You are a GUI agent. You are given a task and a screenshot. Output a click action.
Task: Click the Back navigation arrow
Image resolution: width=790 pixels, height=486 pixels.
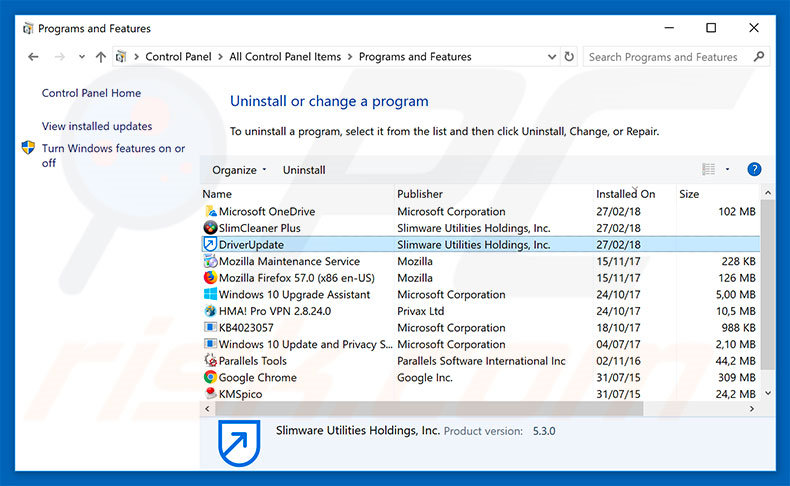click(33, 57)
